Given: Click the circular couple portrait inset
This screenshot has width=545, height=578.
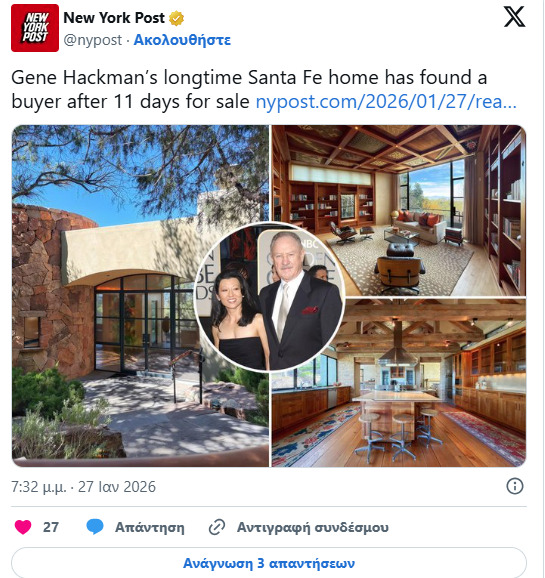Looking at the screenshot, I should click(x=270, y=297).
